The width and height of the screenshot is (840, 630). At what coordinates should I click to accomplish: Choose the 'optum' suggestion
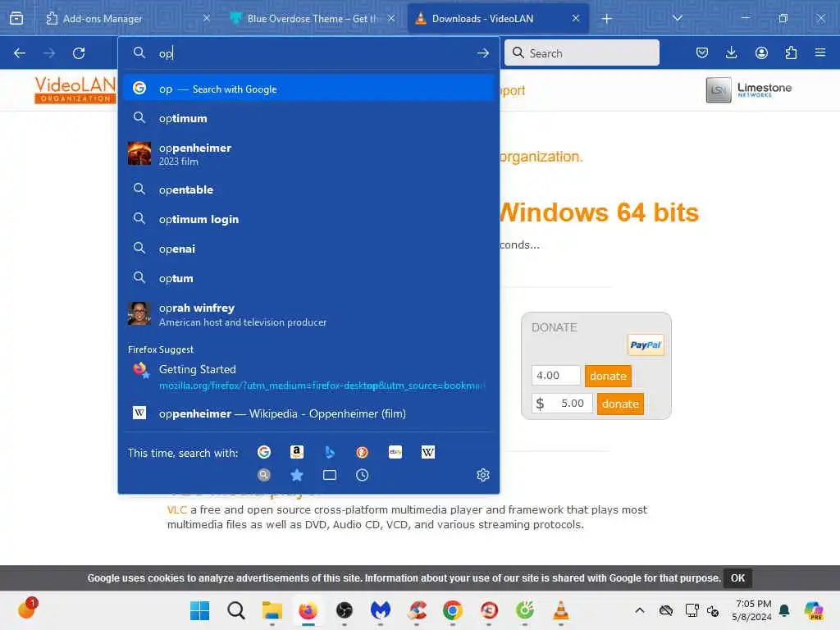(x=308, y=279)
